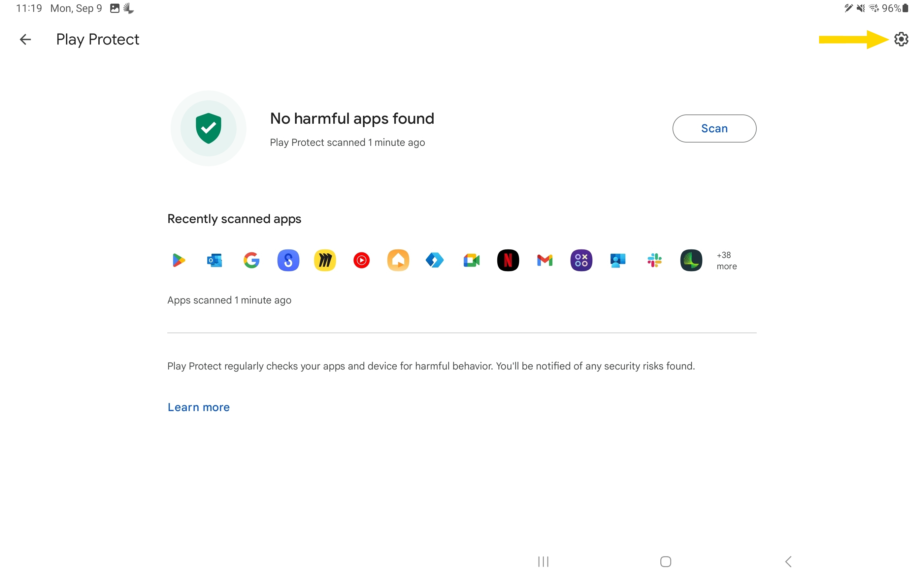Tap the green shield checkmark icon

(x=208, y=128)
